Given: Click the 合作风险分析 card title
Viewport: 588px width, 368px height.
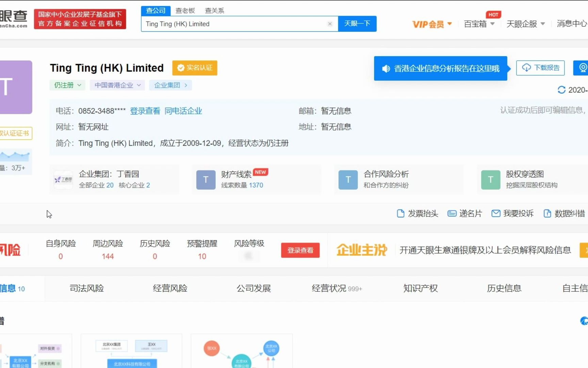Looking at the screenshot, I should pos(386,174).
